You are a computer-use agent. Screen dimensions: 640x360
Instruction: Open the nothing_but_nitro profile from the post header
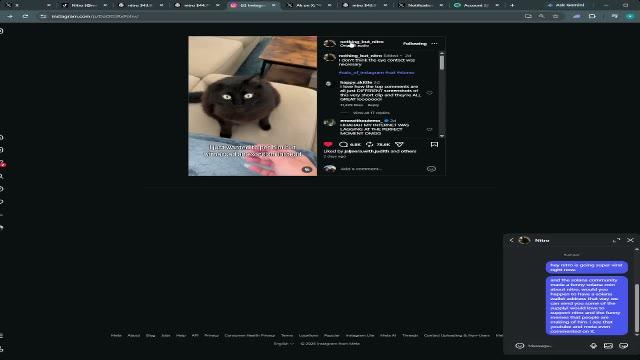click(362, 42)
